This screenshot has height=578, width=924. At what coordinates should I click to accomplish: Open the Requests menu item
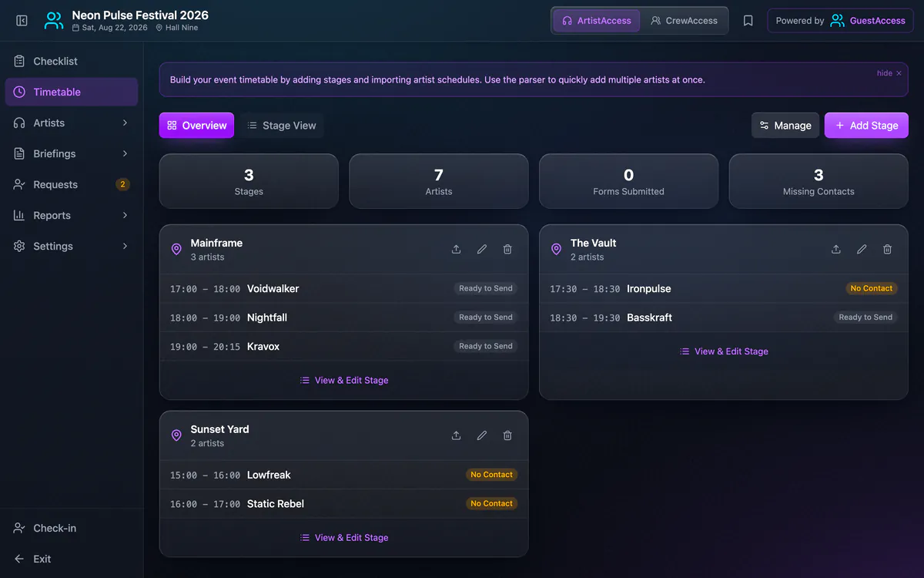[x=72, y=184]
